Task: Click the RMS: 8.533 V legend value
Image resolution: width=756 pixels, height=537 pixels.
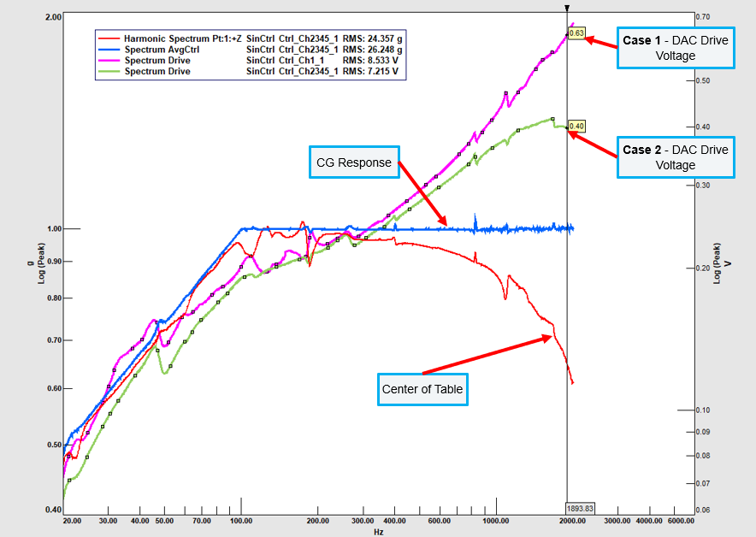Action: (372, 62)
